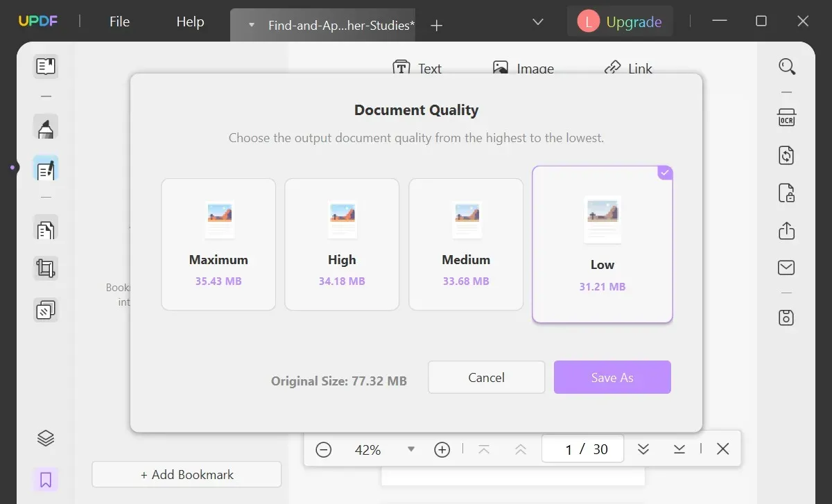Click the Save disk icon

click(x=786, y=317)
